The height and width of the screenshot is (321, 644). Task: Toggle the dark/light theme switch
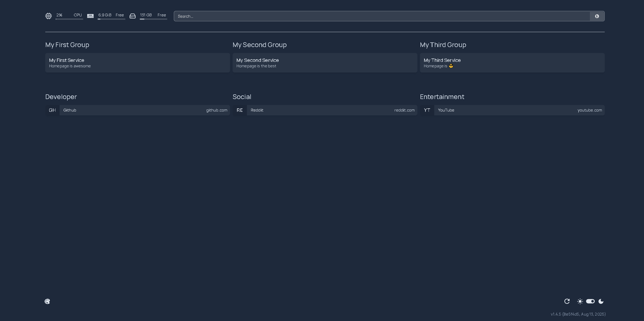pos(590,301)
